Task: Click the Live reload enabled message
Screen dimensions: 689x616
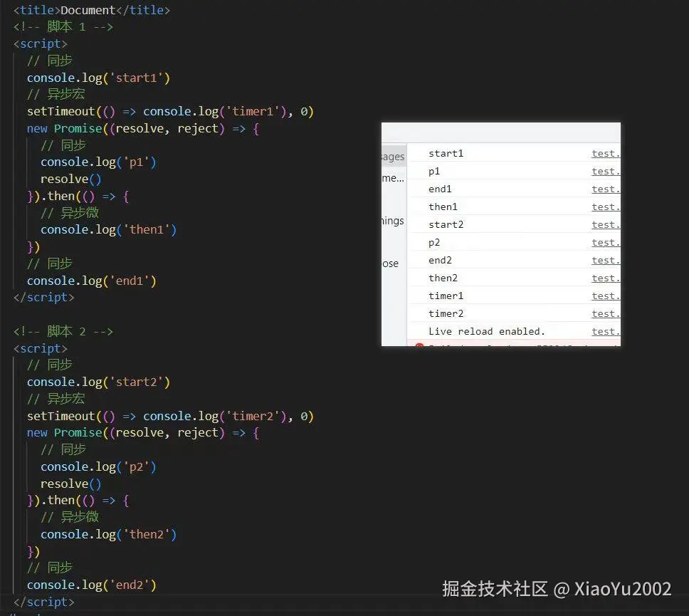Action: (485, 331)
